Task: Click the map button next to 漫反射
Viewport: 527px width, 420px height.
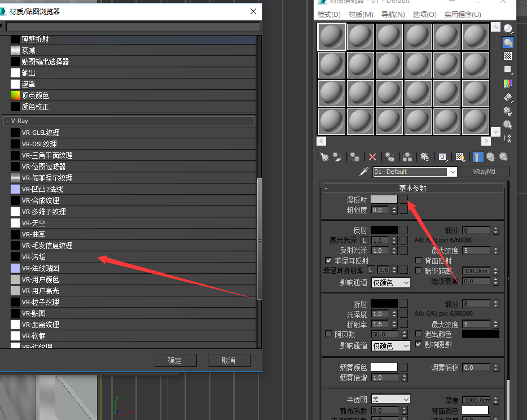Action: click(403, 199)
